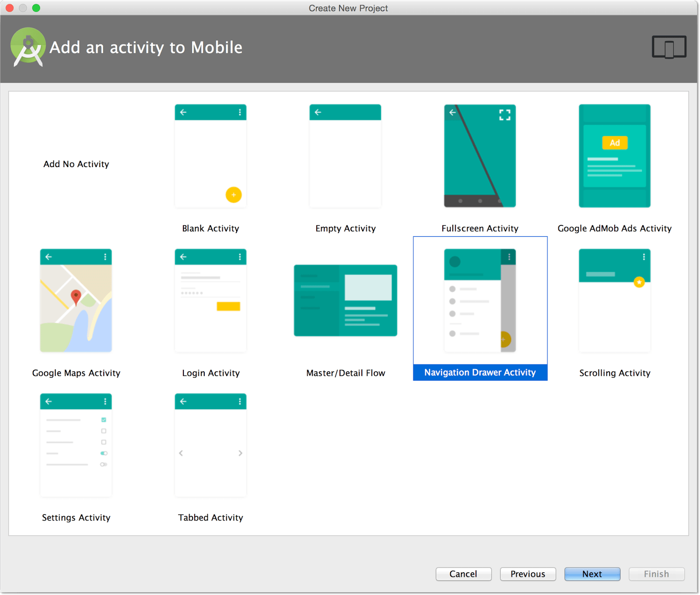Viewport: 700px width, 595px height.
Task: Select the Google Maps Activity template
Action: pyautogui.click(x=76, y=300)
